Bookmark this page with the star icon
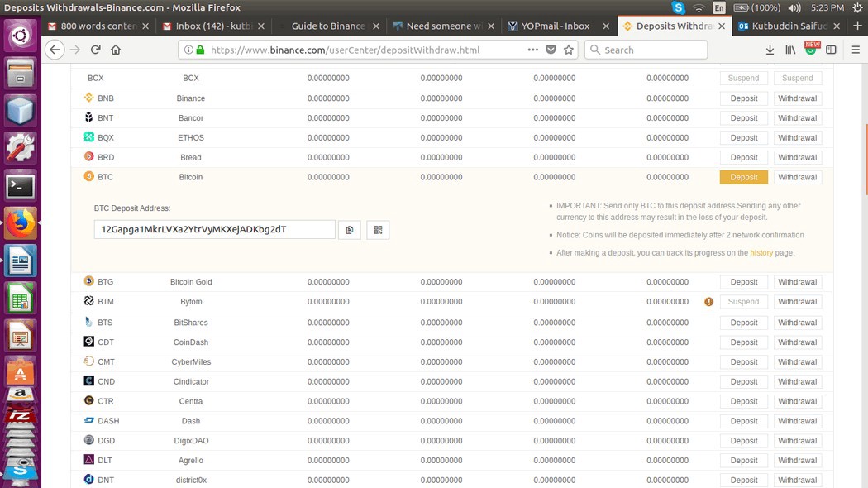This screenshot has height=488, width=868. click(x=569, y=50)
